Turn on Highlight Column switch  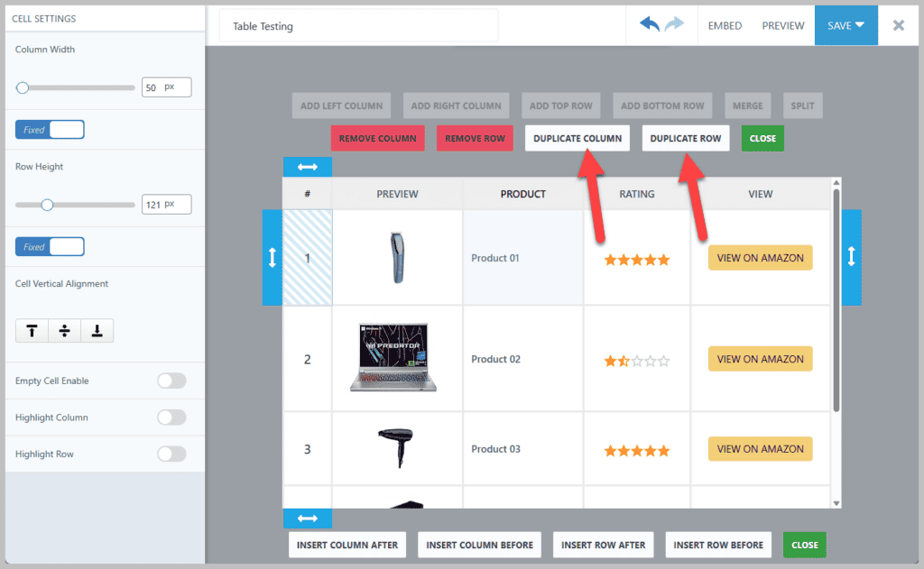click(x=171, y=418)
